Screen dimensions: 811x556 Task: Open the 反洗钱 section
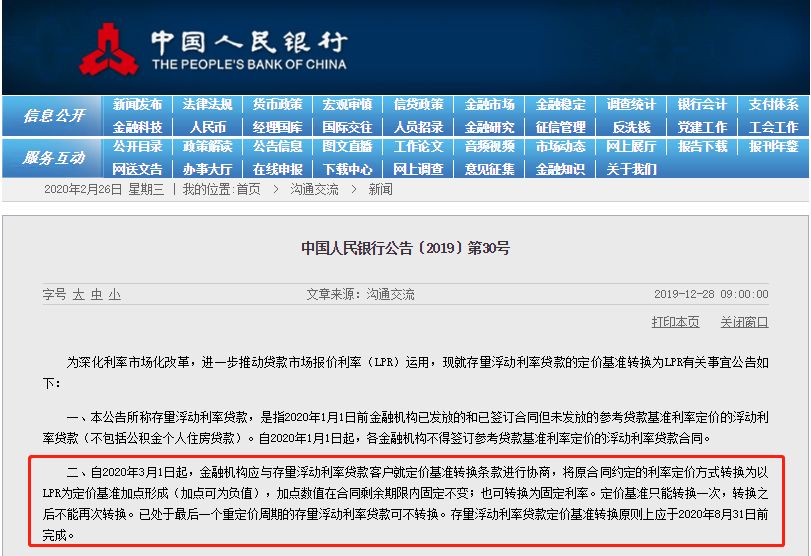(x=631, y=127)
